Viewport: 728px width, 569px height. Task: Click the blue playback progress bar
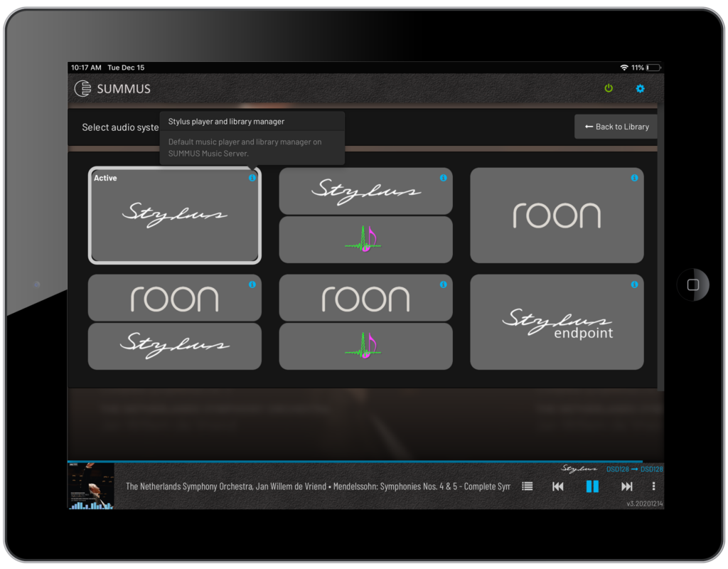pos(355,461)
